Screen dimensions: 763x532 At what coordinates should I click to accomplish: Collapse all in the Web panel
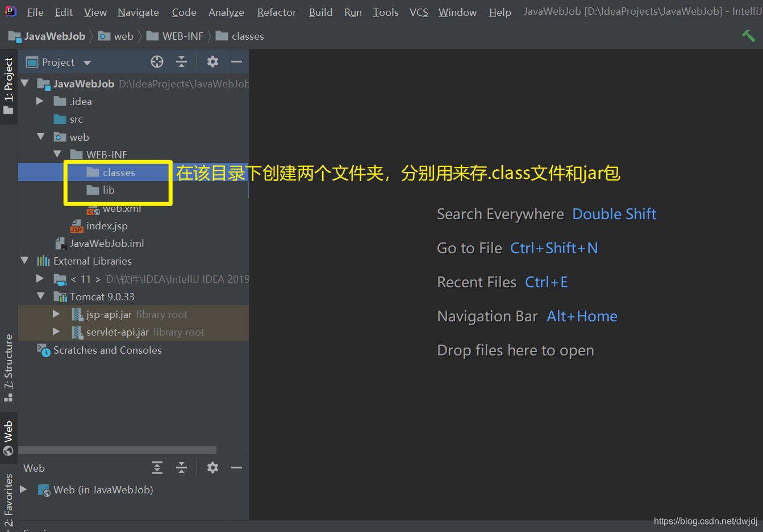tap(181, 467)
